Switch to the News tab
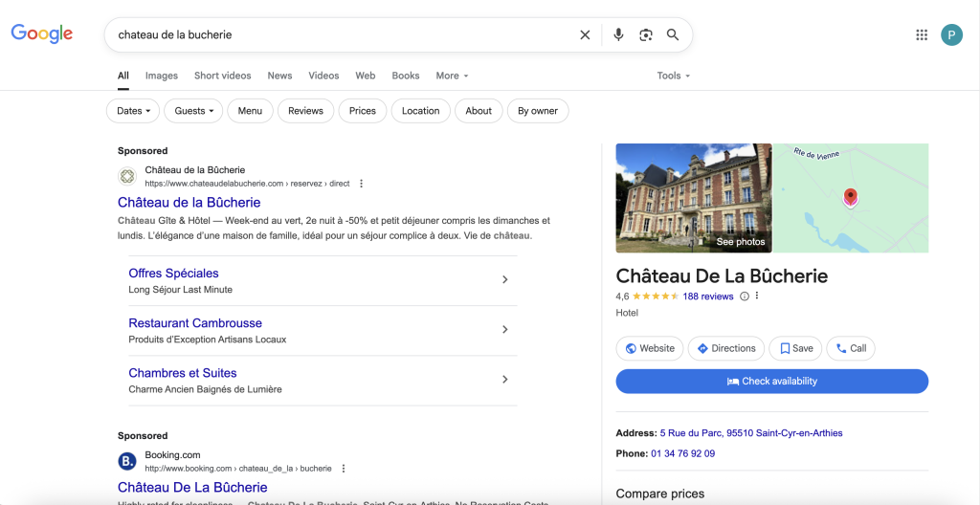Screen dimensions: 980x505 [x=279, y=76]
